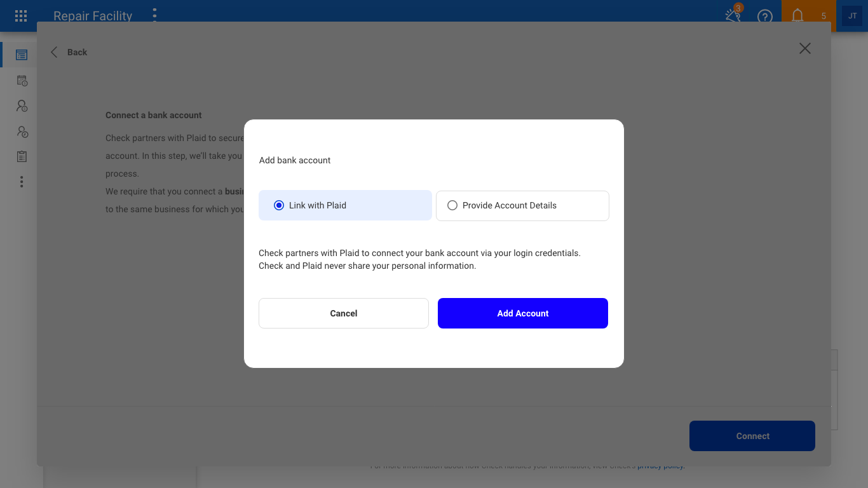This screenshot has height=488, width=868.
Task: Select the dashboard icon in the sidebar
Action: 21,55
